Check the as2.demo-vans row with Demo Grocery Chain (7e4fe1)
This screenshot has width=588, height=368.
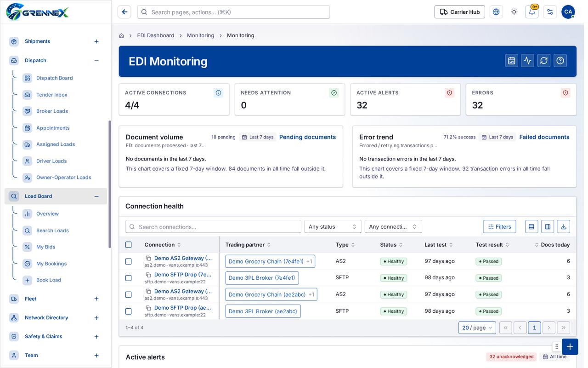pos(128,261)
